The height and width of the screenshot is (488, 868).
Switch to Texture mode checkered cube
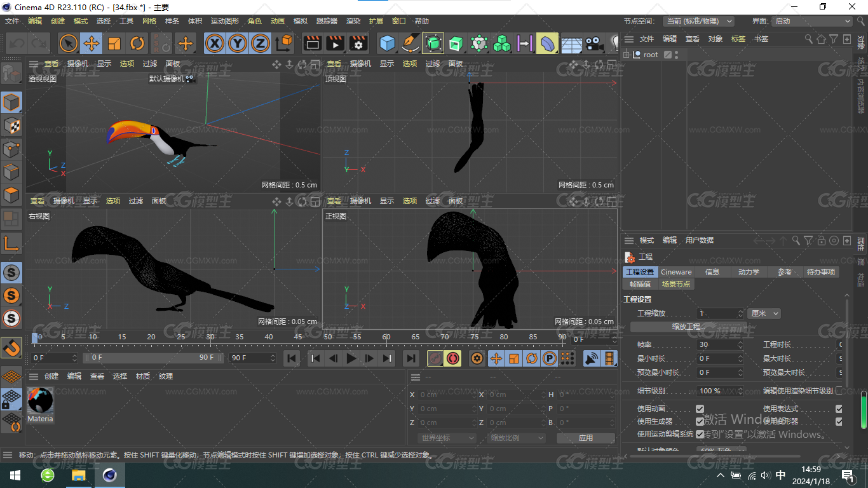11,126
